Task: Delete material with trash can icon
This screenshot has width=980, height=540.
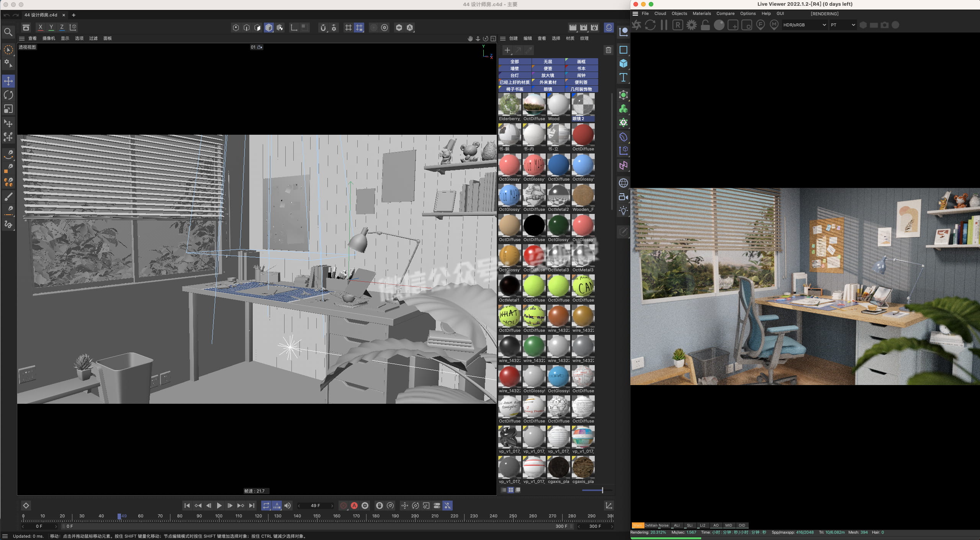Action: point(608,50)
